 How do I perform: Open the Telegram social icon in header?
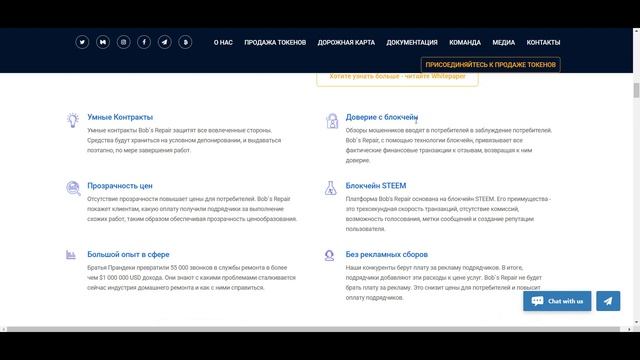point(164,42)
